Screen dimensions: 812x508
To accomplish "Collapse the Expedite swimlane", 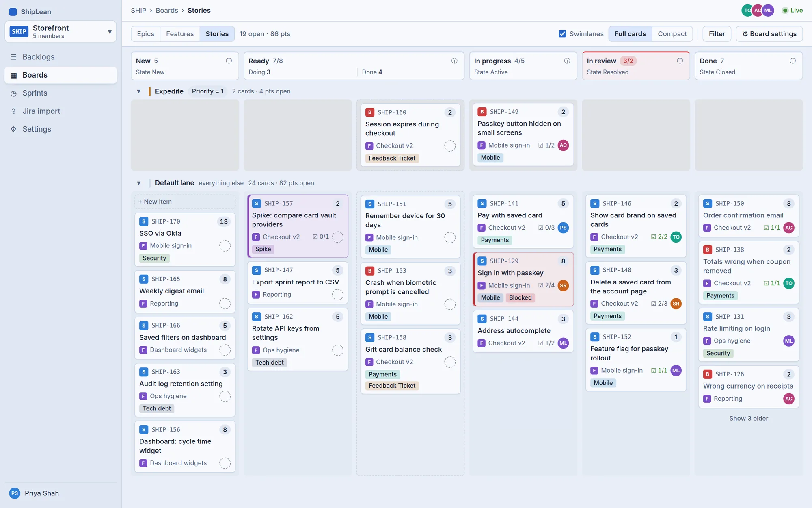I will [x=139, y=91].
